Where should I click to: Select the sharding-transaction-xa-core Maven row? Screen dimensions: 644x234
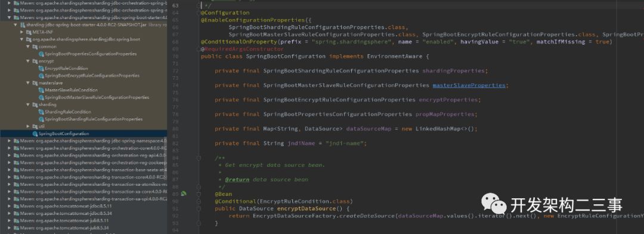(x=83, y=191)
